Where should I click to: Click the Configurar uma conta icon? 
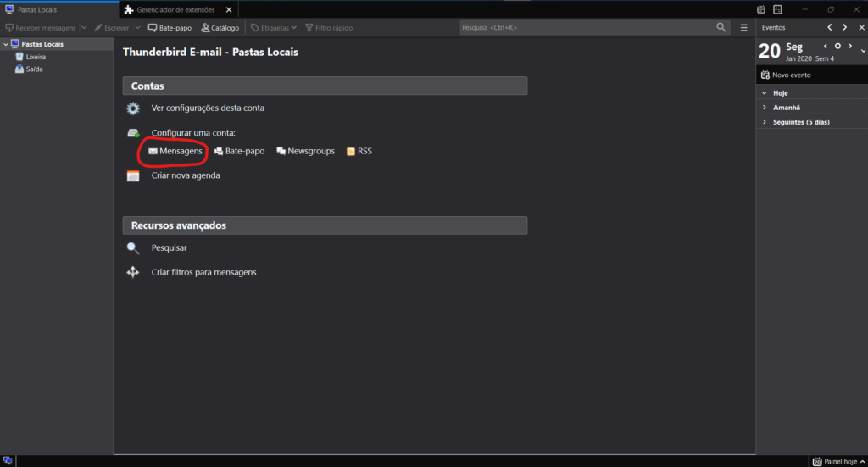(133, 133)
